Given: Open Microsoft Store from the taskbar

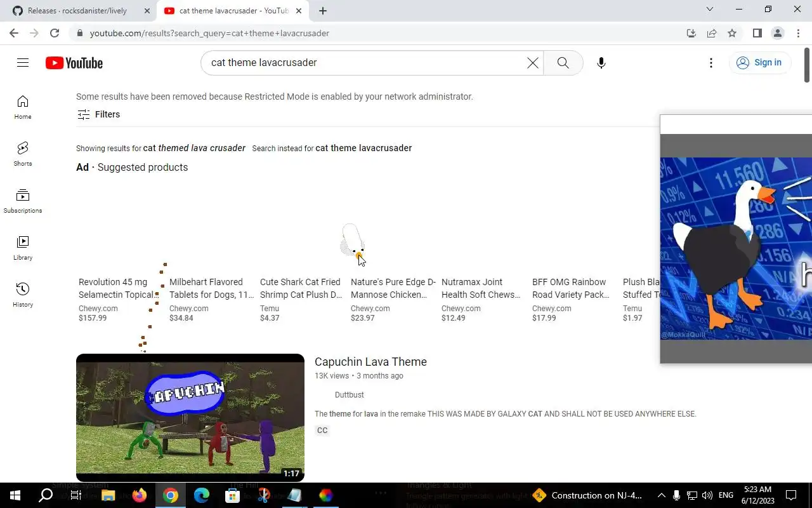Looking at the screenshot, I should pyautogui.click(x=232, y=495).
